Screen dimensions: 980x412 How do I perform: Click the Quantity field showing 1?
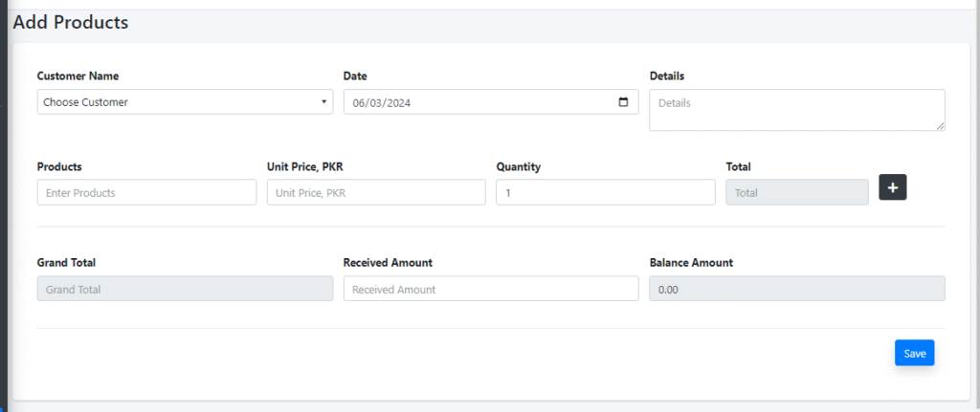606,192
